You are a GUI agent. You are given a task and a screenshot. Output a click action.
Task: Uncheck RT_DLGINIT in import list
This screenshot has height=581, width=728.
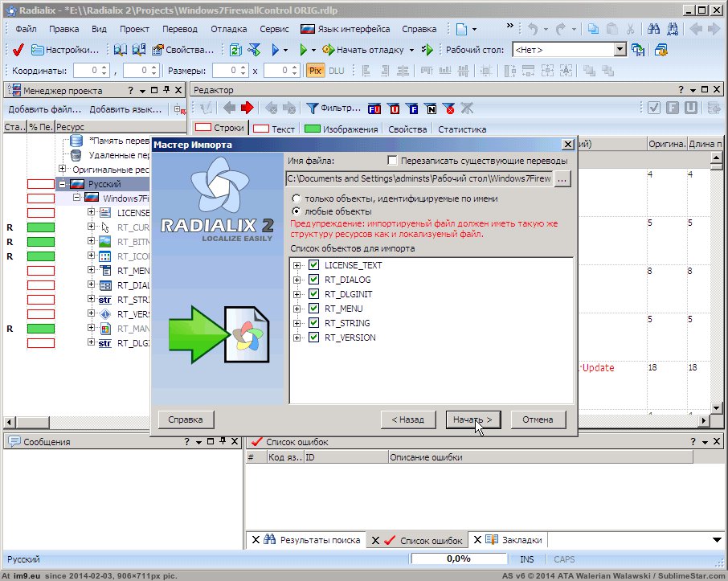(314, 293)
